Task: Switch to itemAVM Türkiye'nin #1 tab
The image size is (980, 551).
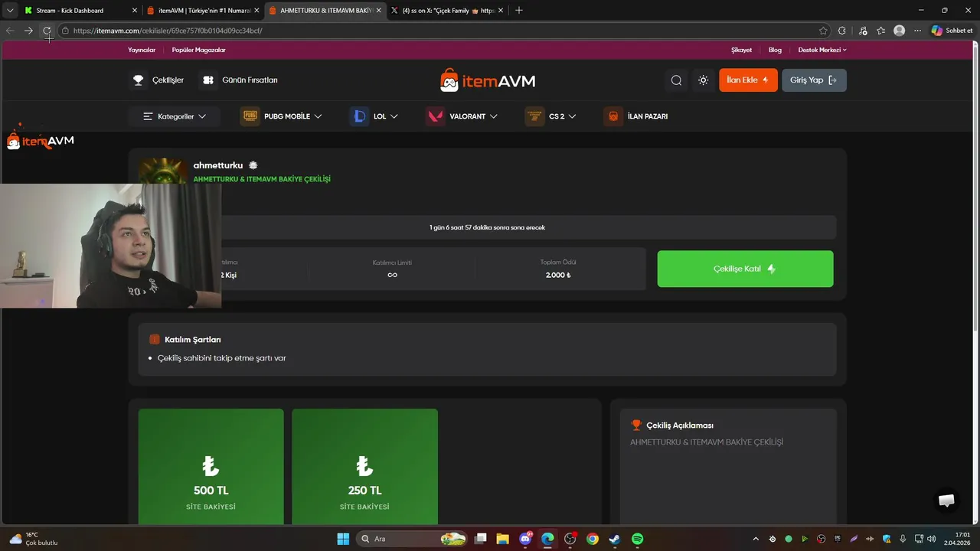Action: [x=203, y=11]
